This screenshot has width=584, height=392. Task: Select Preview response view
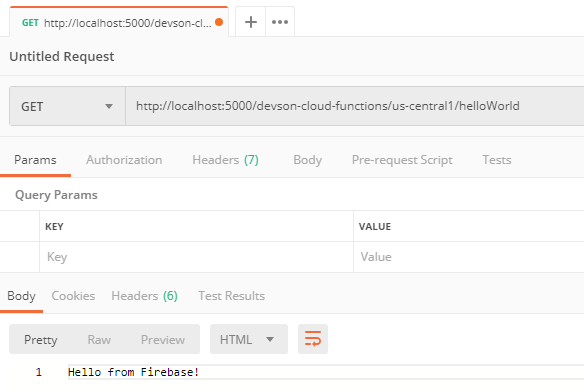[163, 340]
